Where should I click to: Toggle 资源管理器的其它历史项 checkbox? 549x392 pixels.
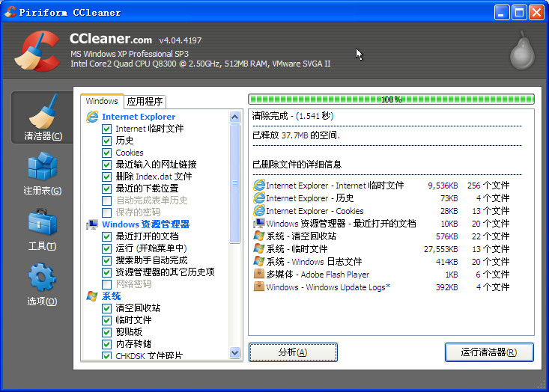[x=107, y=272]
